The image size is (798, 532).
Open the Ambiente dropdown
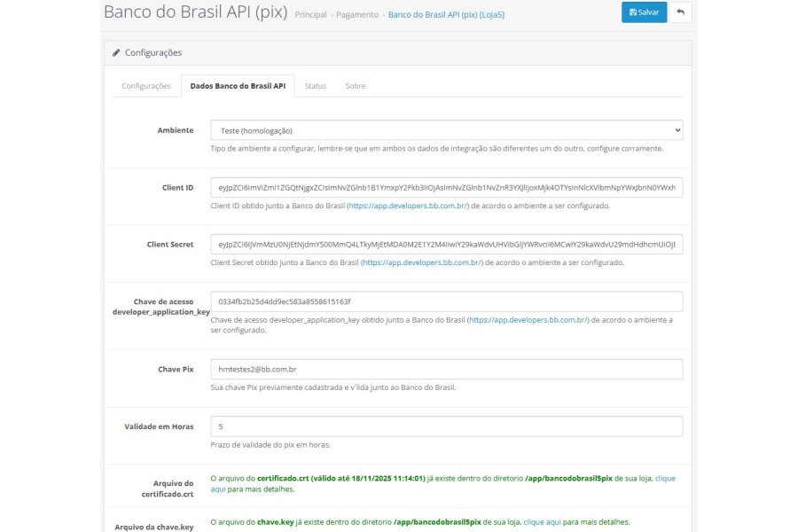pyautogui.click(x=446, y=130)
